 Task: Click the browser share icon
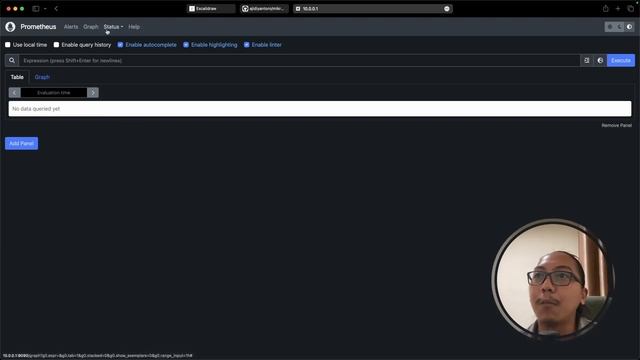tap(606, 9)
